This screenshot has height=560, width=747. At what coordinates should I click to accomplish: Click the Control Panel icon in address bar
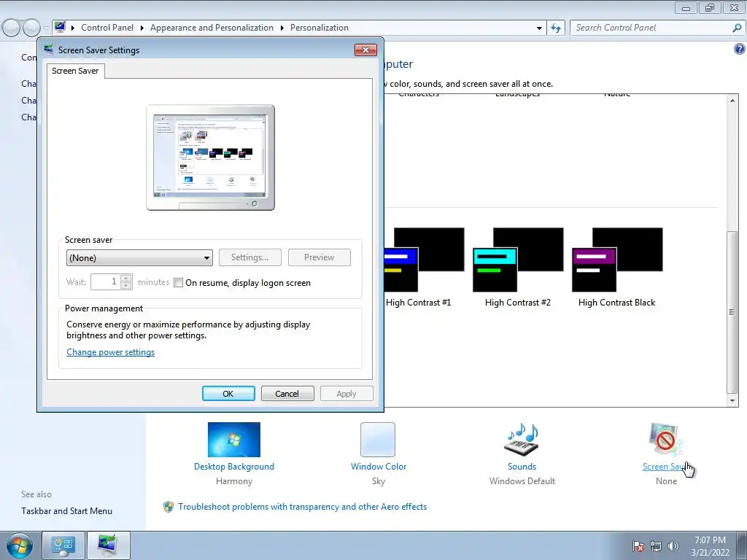60,27
